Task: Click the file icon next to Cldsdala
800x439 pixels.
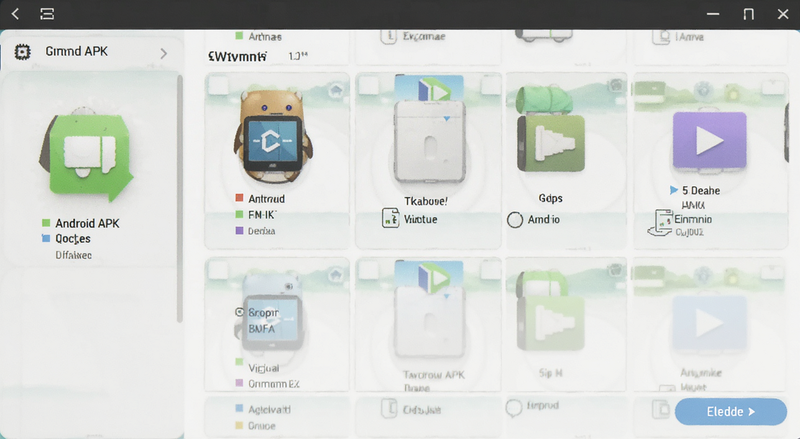Action: tap(389, 409)
